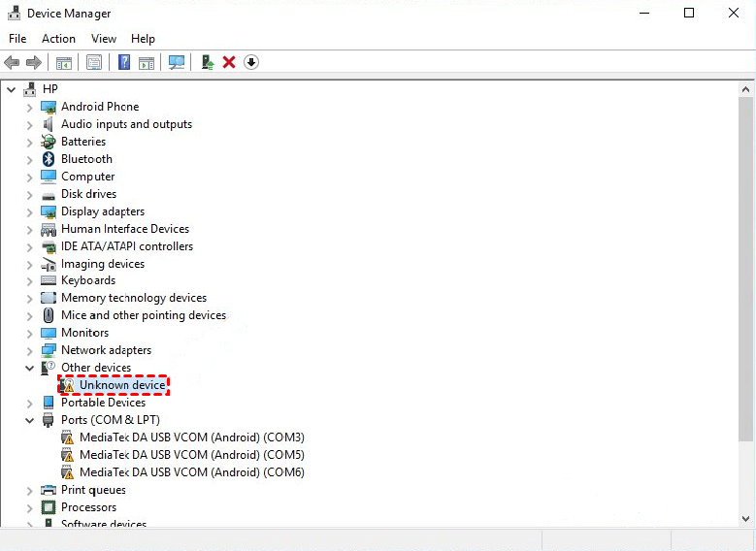Click Device Manager title bar app icon
This screenshot has height=551, width=756.
point(14,13)
